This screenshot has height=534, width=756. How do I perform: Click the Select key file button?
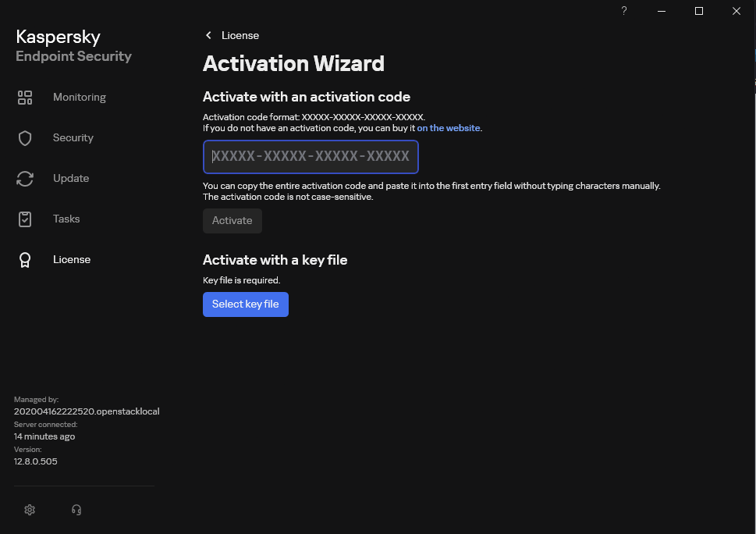click(x=246, y=304)
